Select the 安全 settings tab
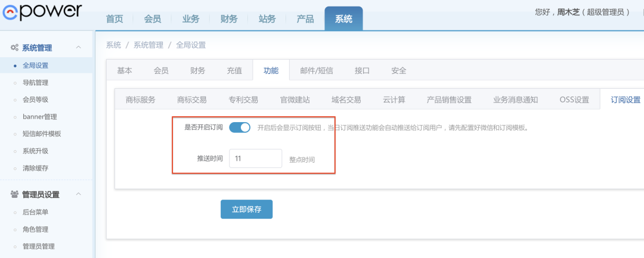The height and width of the screenshot is (258, 644). click(399, 70)
